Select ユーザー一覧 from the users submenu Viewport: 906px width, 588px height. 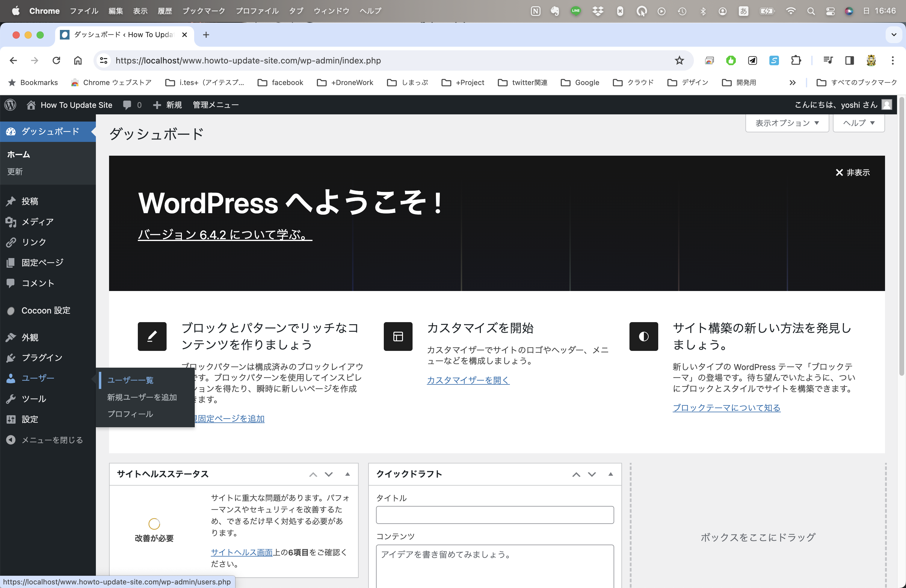(130, 380)
